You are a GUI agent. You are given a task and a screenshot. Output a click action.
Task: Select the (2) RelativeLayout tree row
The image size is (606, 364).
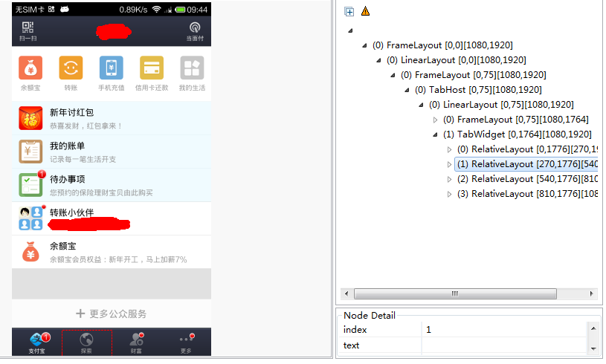(x=527, y=179)
